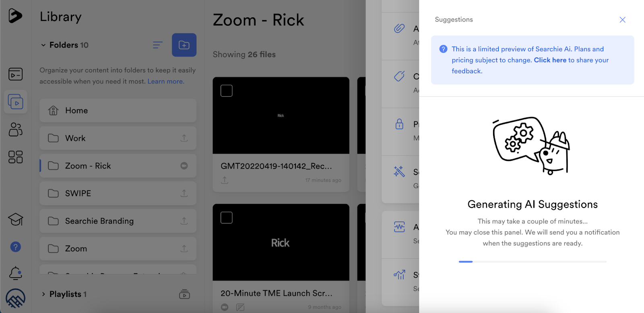Viewport: 644px width, 313px height.
Task: Click the paperclip attachments icon
Action: tap(399, 28)
